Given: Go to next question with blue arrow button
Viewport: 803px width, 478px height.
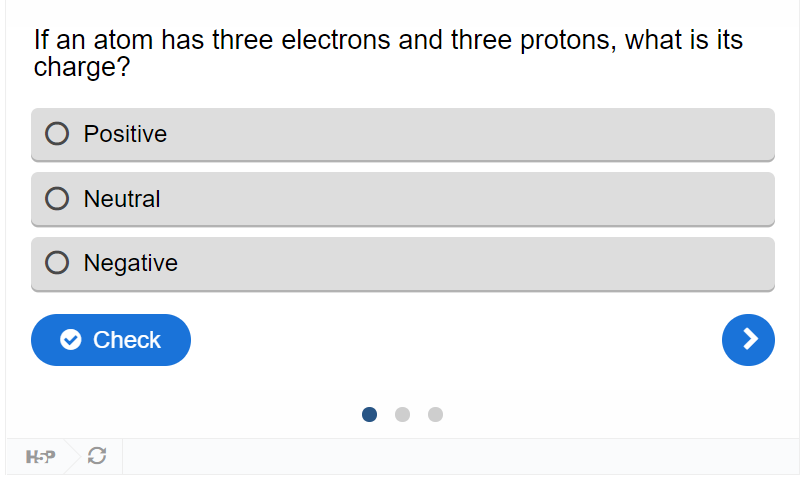Looking at the screenshot, I should tap(748, 340).
